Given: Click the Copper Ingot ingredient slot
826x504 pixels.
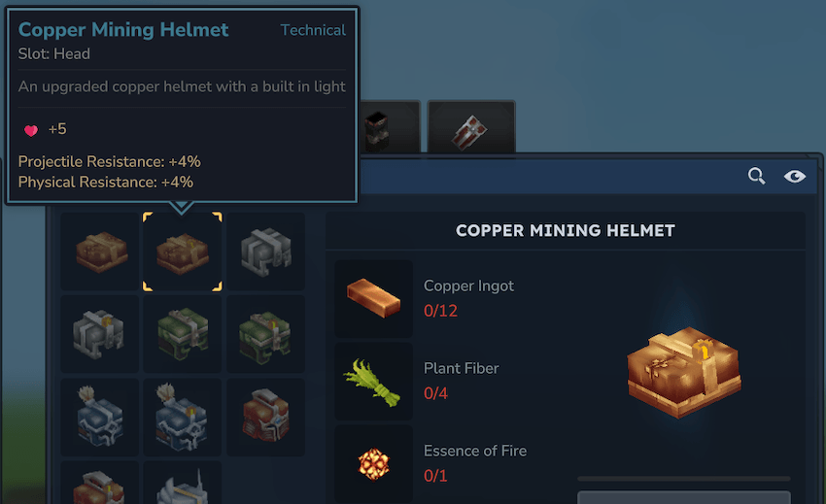Looking at the screenshot, I should [373, 298].
